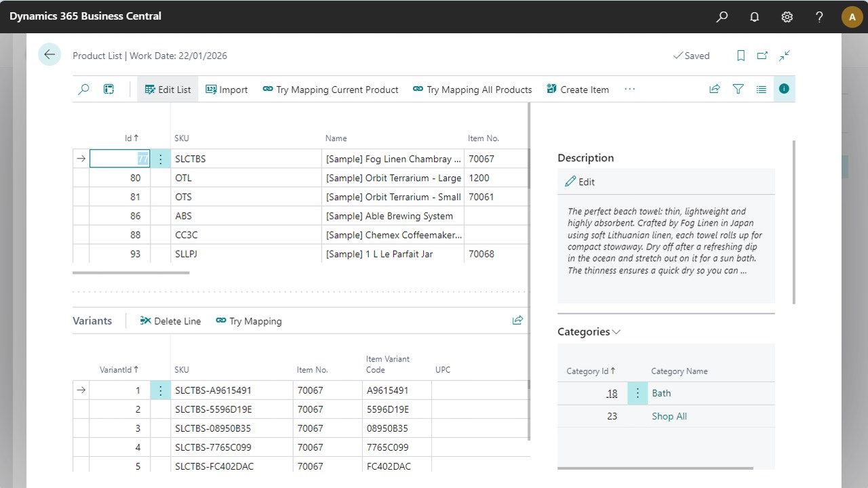Screen dimensions: 868x488
Task: Open the settings gear
Action: 787,17
